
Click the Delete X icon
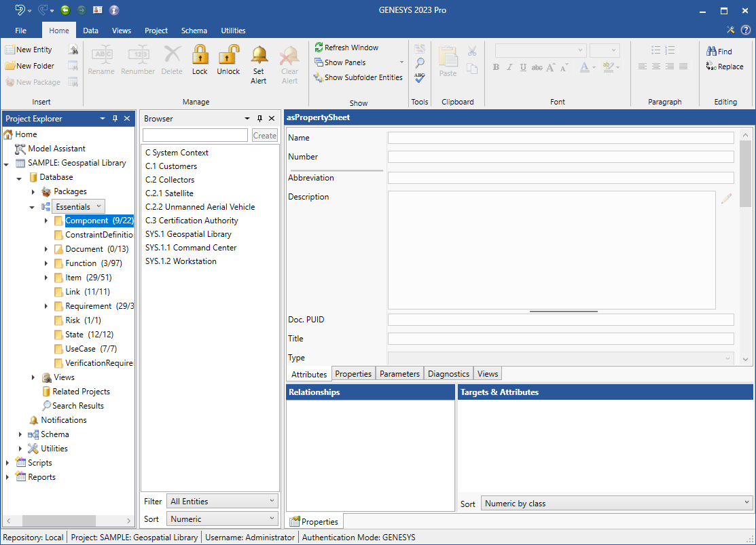[172, 54]
